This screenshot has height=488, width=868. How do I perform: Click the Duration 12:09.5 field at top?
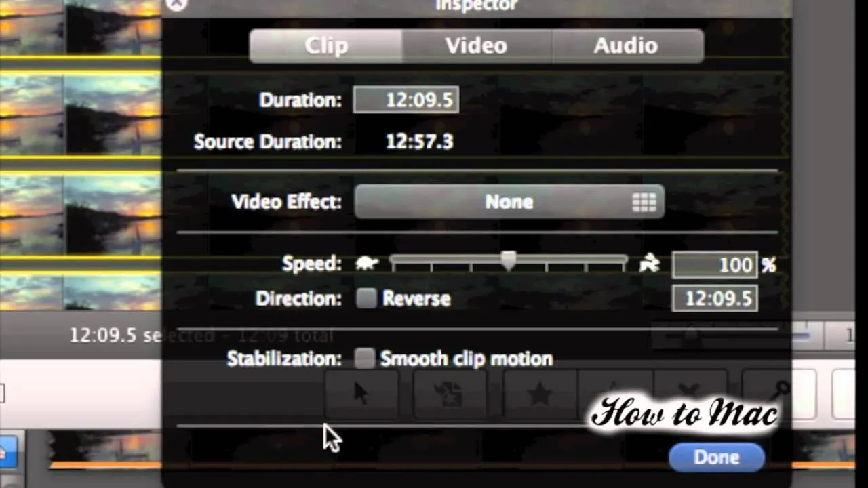[x=406, y=100]
